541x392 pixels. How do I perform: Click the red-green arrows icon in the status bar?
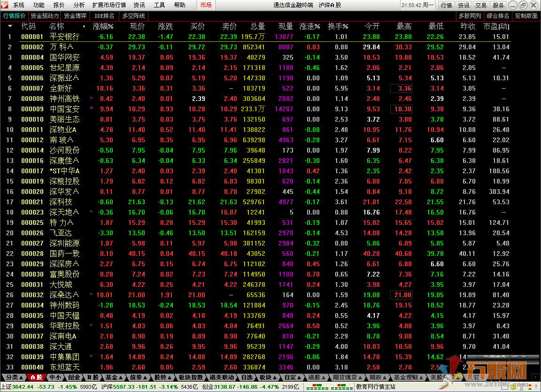pos(530,387)
